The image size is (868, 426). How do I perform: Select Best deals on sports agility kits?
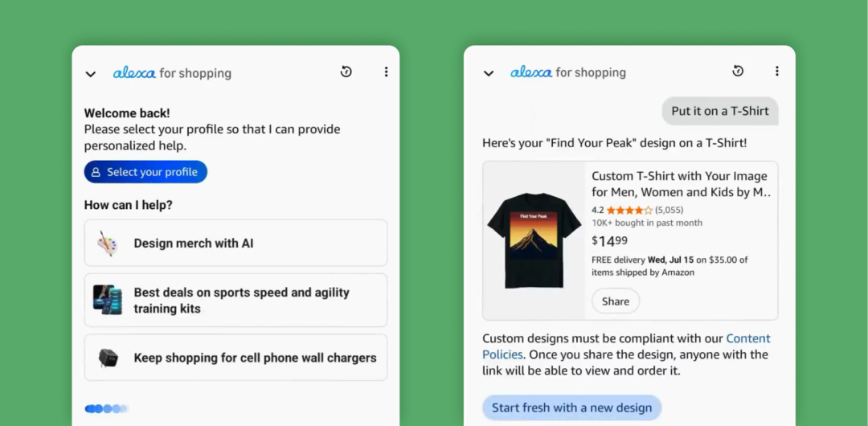pos(235,301)
